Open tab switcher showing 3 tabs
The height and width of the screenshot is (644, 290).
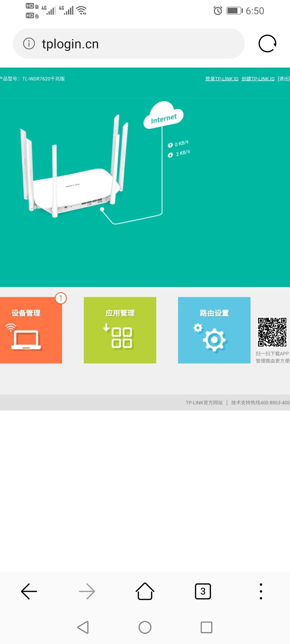(203, 591)
